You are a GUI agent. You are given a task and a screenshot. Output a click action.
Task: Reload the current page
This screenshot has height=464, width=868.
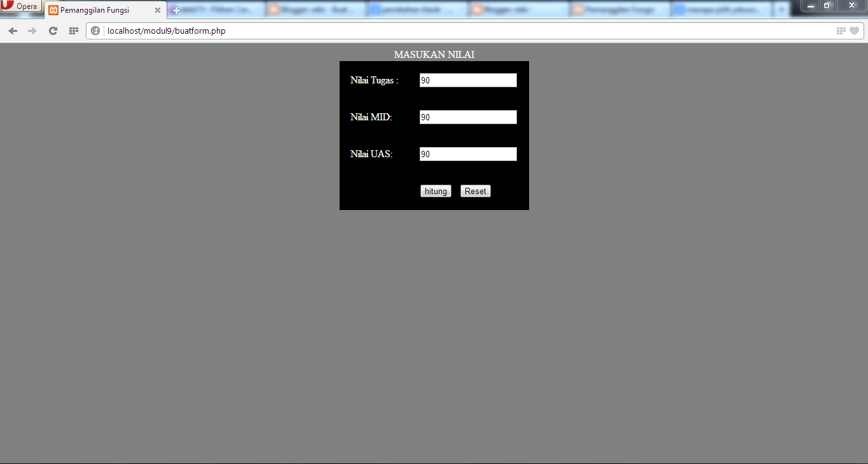[53, 31]
